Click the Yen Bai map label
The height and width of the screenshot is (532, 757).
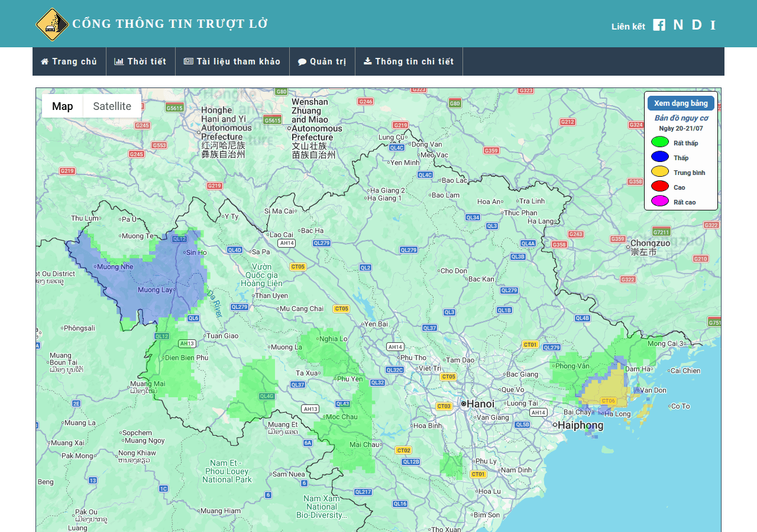click(377, 324)
